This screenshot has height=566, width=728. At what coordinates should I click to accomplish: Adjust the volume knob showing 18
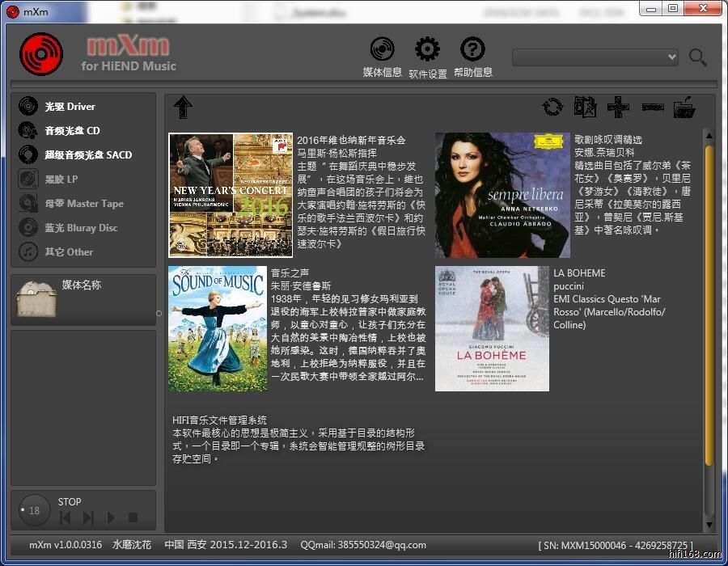34,510
